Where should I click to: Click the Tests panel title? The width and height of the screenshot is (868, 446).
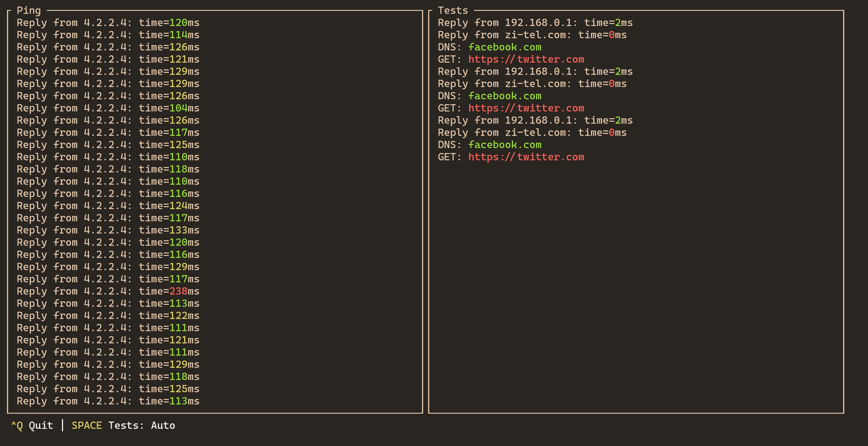point(453,10)
